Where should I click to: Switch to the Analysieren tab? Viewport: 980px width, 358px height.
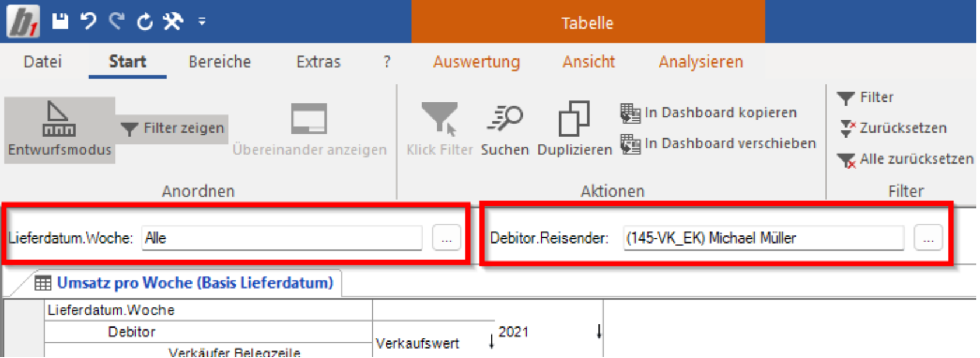point(701,61)
